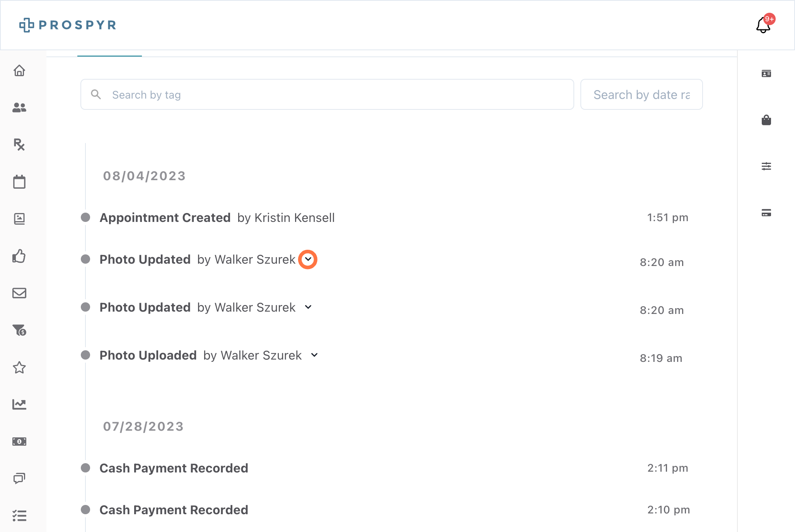
Task: Click the Prospyr logo
Action: 68,25
